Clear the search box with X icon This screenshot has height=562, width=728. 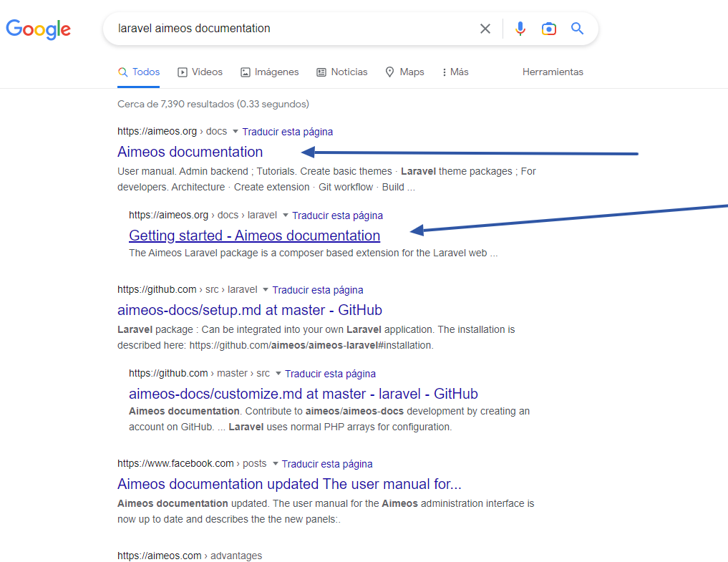[485, 29]
